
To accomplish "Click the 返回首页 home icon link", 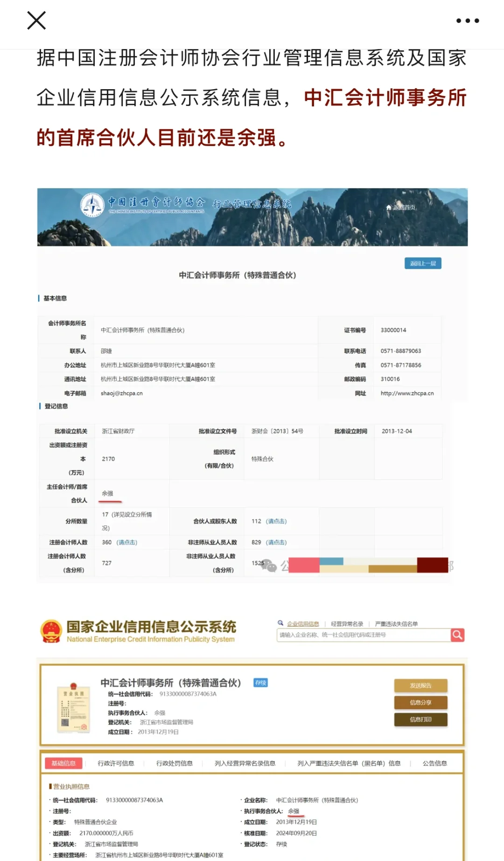I will coord(400,207).
